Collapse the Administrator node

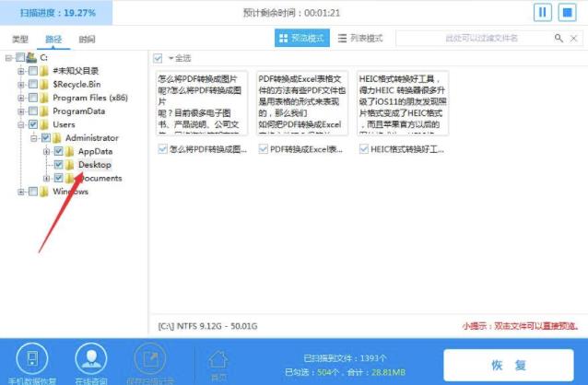tap(34, 138)
